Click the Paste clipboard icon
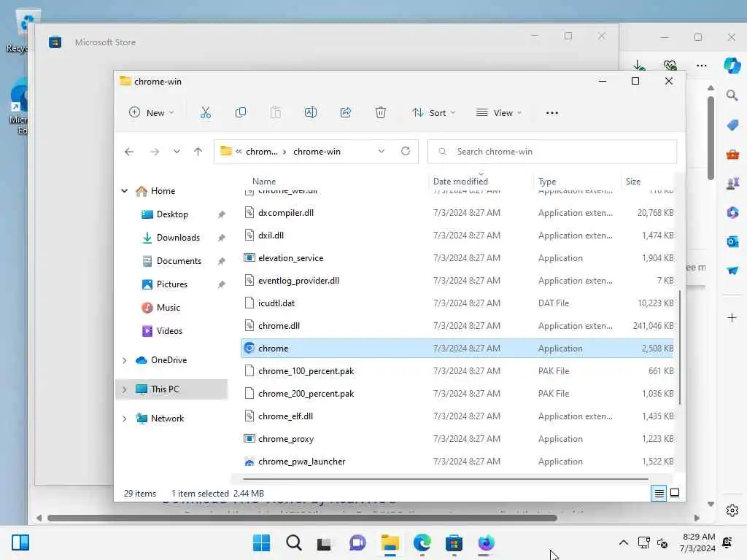The height and width of the screenshot is (560, 747). 275,113
